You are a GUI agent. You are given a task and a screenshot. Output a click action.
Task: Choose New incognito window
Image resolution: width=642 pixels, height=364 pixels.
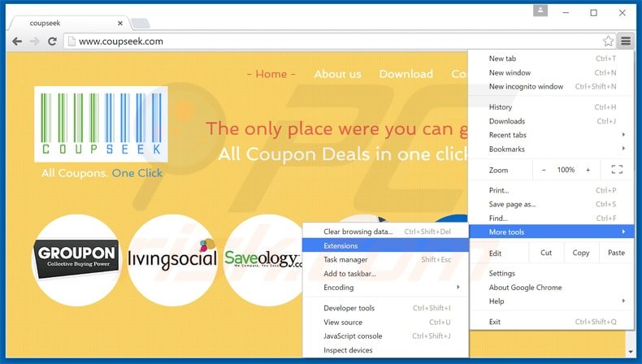pyautogui.click(x=526, y=86)
